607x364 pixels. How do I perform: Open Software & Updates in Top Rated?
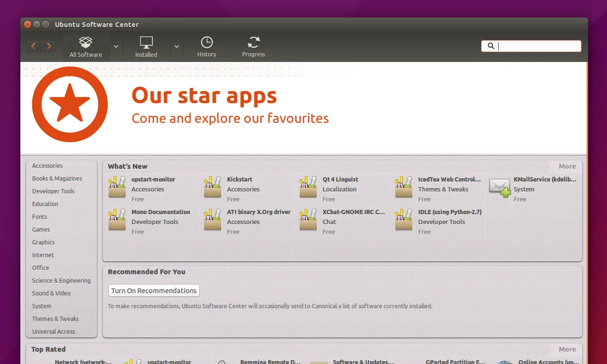363,362
